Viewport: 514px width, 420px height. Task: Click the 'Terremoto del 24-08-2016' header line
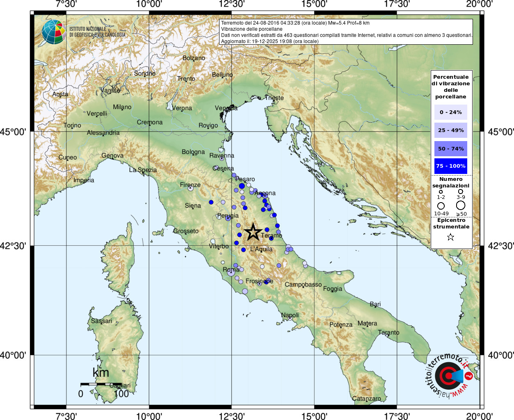pyautogui.click(x=295, y=23)
